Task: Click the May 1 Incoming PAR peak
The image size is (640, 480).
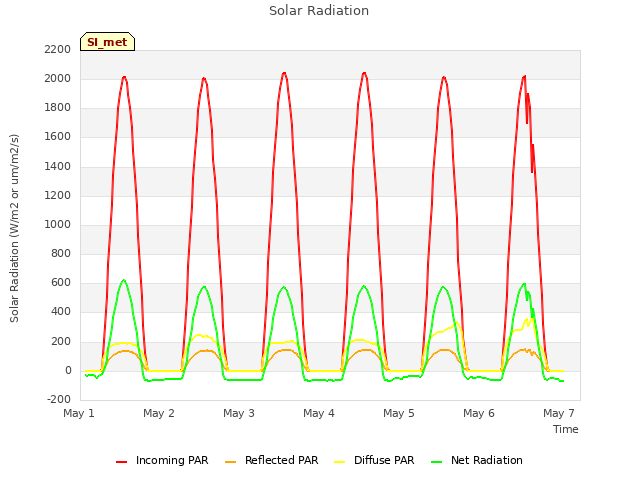Action: tap(124, 77)
